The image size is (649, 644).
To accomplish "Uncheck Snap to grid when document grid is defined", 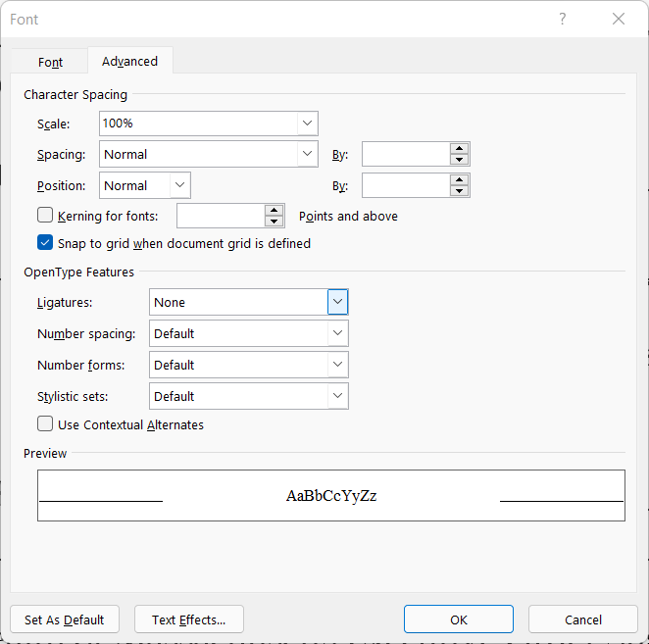I will coord(45,242).
